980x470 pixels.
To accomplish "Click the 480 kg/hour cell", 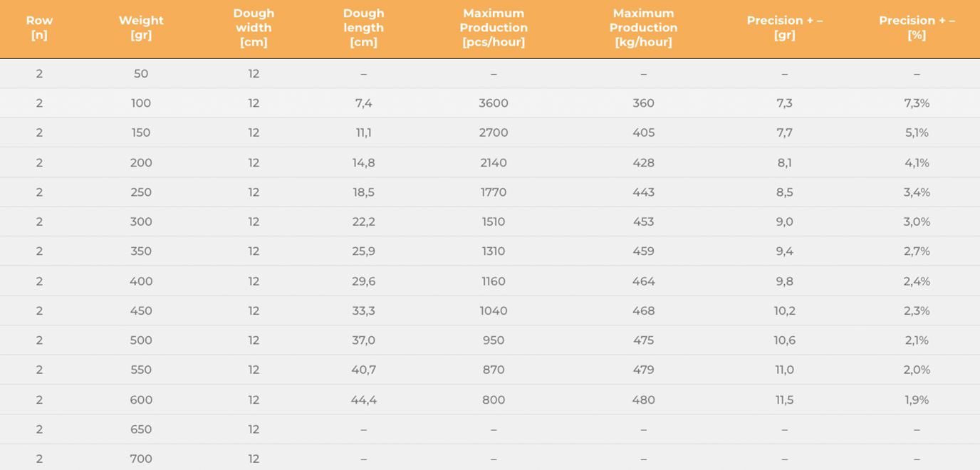I will coord(643,400).
